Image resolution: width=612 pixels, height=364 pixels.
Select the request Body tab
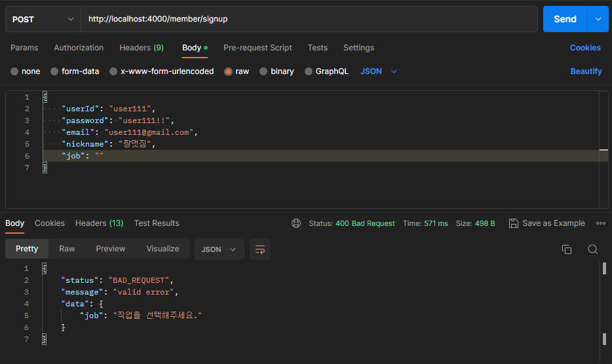coord(195,48)
